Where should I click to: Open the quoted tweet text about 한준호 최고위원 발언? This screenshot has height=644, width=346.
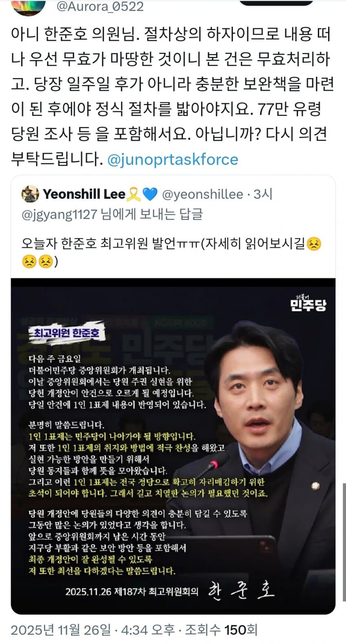click(x=171, y=252)
